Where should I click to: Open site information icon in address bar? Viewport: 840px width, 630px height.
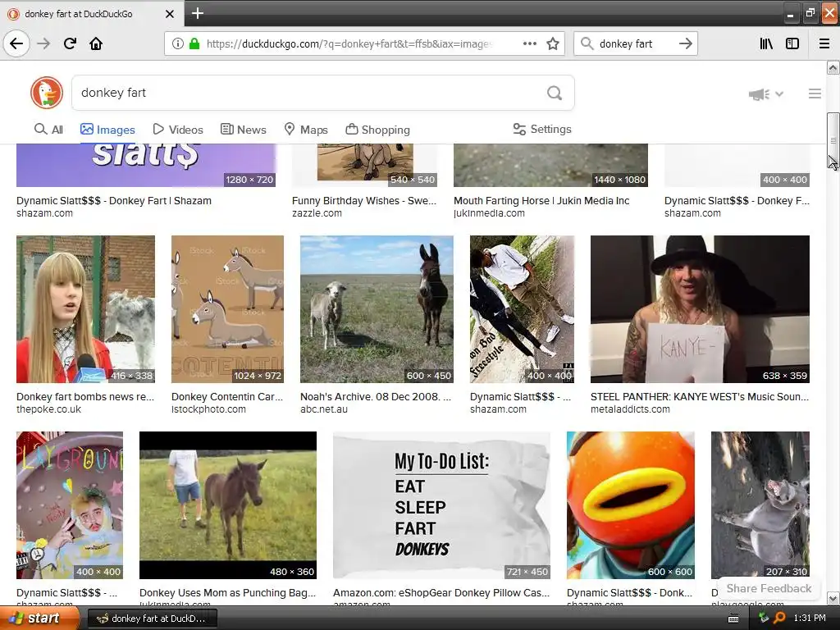coord(177,43)
